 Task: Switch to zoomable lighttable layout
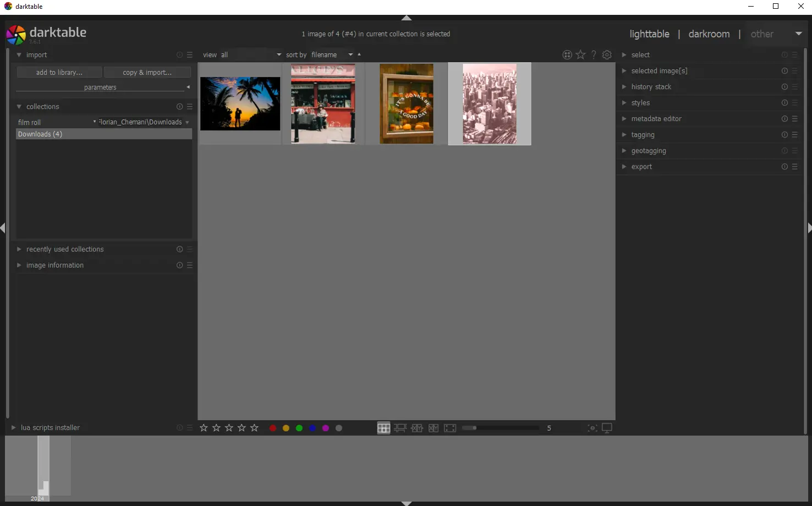tap(400, 427)
